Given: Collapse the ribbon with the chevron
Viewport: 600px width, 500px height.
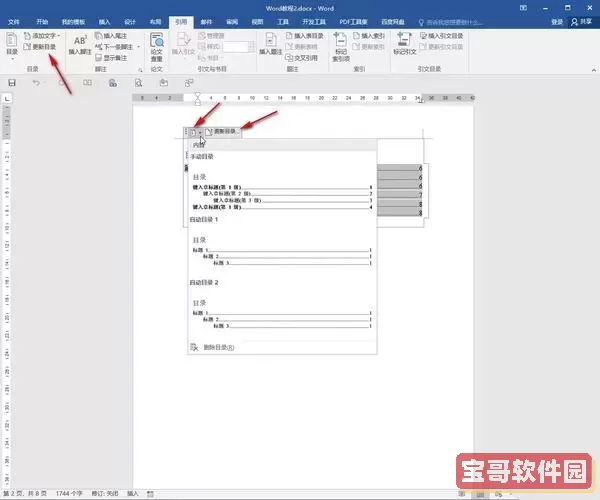Looking at the screenshot, I should pos(593,70).
